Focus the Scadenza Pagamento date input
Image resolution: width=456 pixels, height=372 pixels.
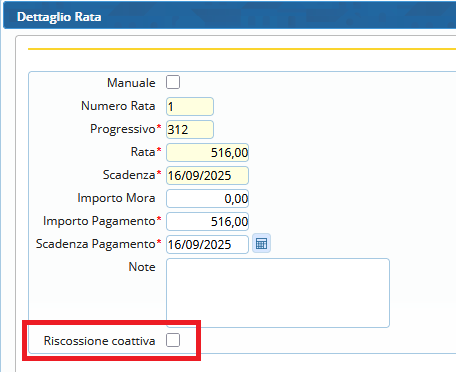pos(207,244)
